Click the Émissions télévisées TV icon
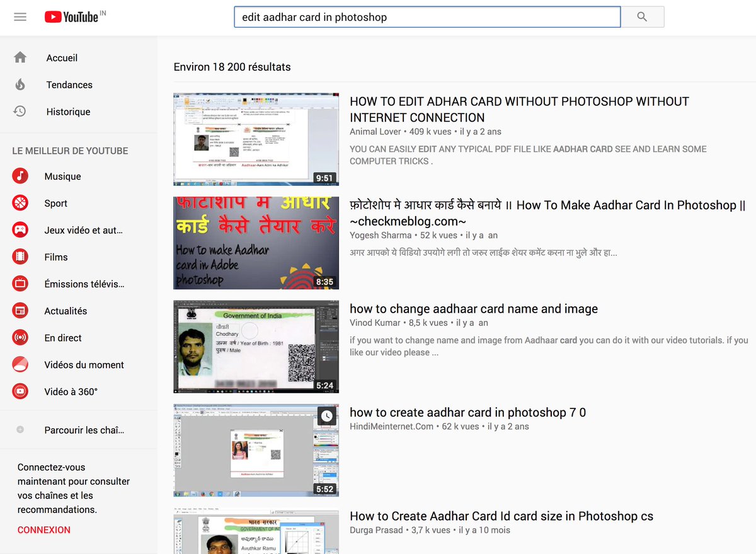Image resolution: width=756 pixels, height=554 pixels. (x=20, y=284)
